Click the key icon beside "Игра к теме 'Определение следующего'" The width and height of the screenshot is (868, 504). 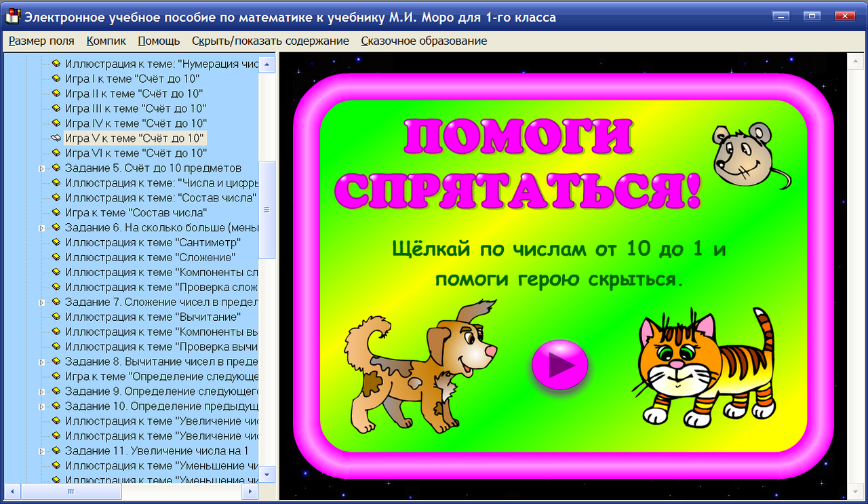click(56, 376)
